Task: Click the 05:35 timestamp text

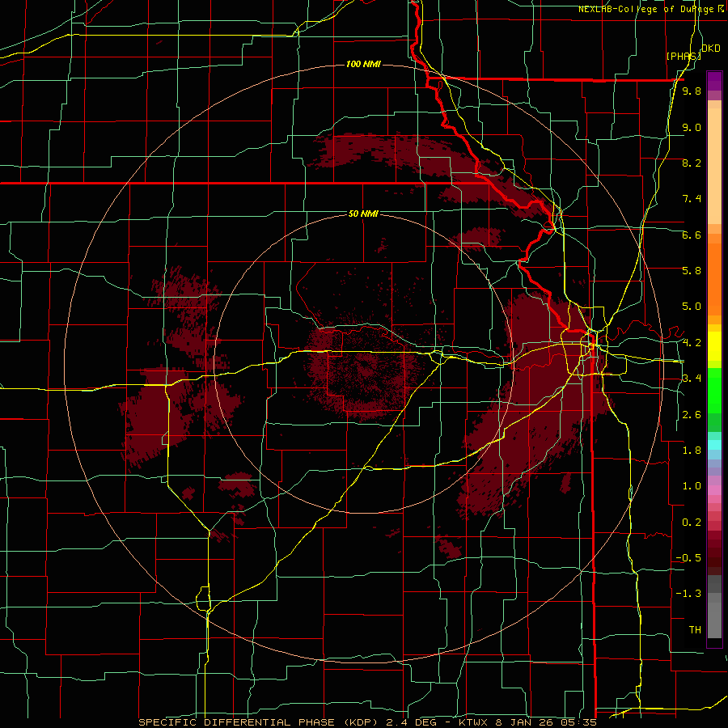Action: pyautogui.click(x=580, y=722)
